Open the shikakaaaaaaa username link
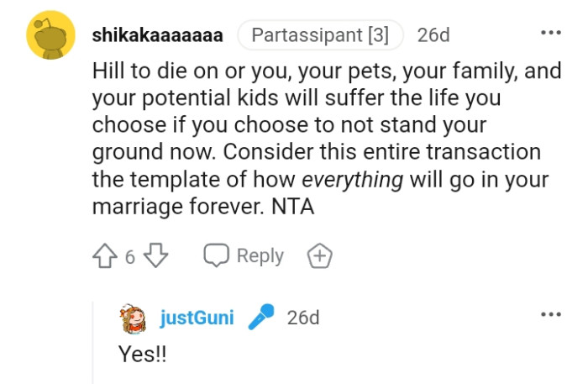 [156, 35]
